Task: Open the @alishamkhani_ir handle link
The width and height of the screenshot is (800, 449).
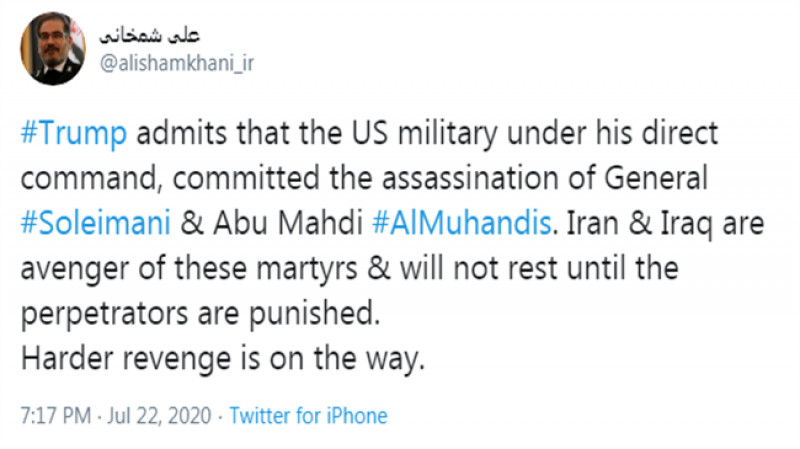Action: click(x=177, y=64)
